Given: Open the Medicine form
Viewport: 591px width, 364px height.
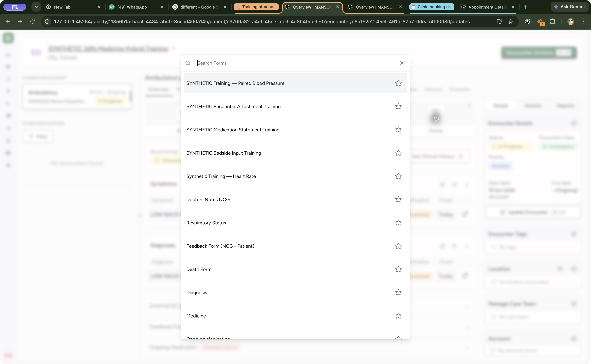Looking at the screenshot, I should click(x=295, y=316).
